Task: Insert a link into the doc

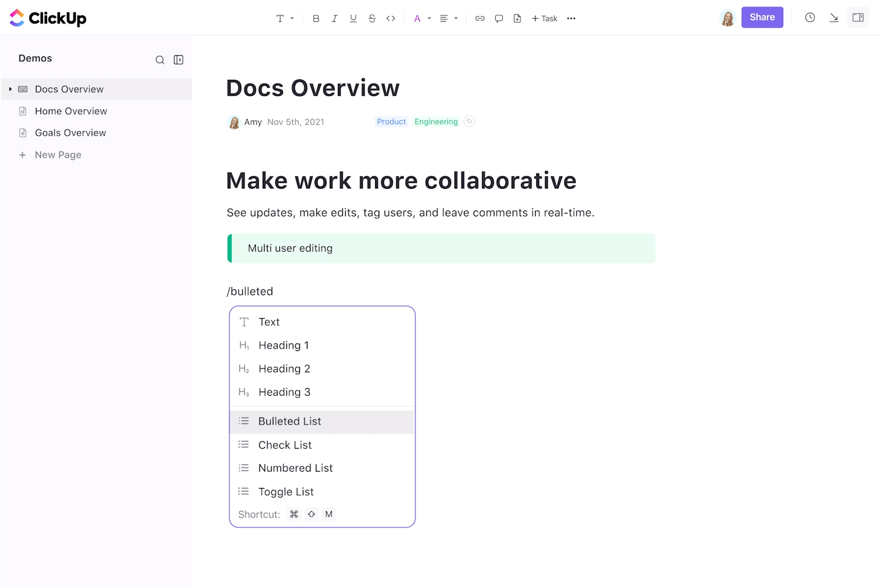Action: [x=480, y=18]
